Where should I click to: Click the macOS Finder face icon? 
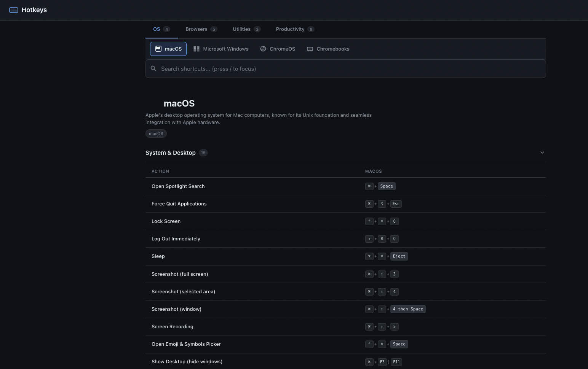point(158,49)
